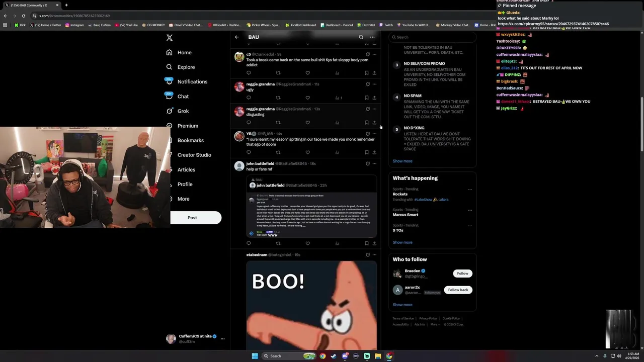Screen dimensions: 644x362
Task: Reload the browser page
Action: click(23, 16)
